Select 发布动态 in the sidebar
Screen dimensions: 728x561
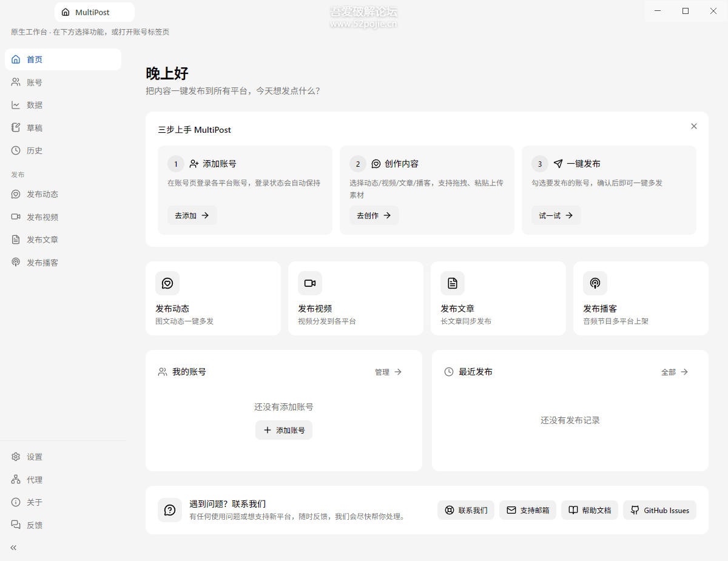click(63, 194)
